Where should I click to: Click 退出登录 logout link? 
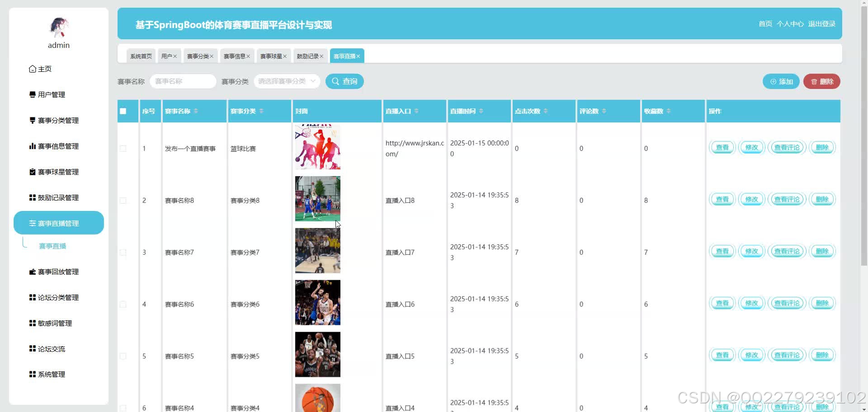pyautogui.click(x=821, y=23)
